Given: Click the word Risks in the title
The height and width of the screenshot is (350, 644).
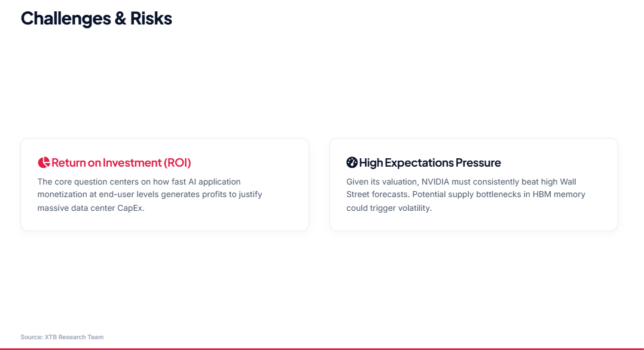Looking at the screenshot, I should 151,19.
